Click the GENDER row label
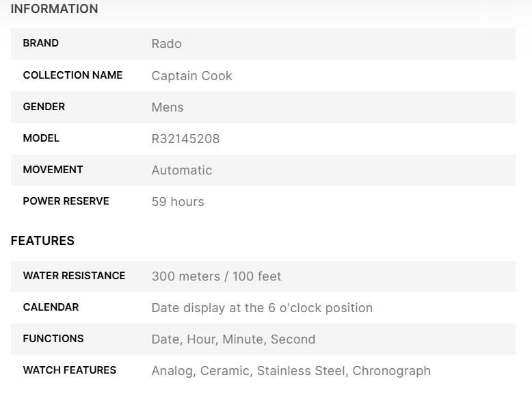This screenshot has height=401, width=532. pos(44,107)
